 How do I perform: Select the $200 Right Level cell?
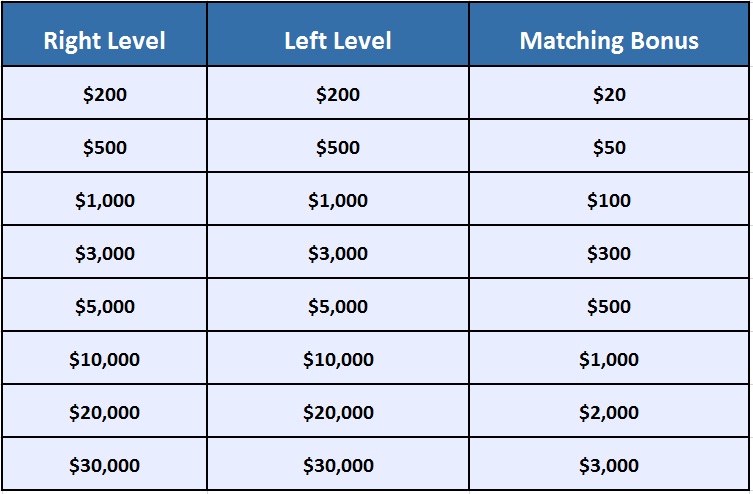[105, 93]
